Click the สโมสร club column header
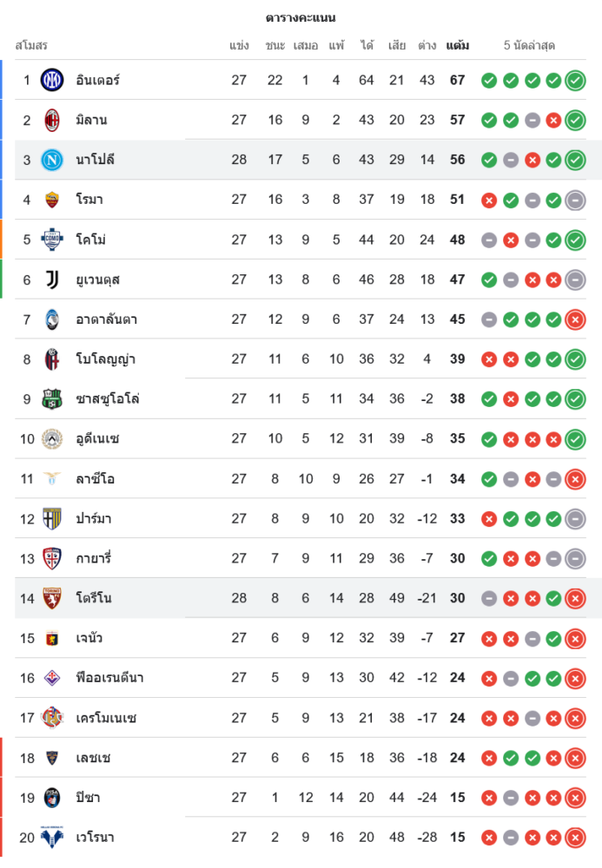Image resolution: width=602 pixels, height=868 pixels. click(x=31, y=45)
